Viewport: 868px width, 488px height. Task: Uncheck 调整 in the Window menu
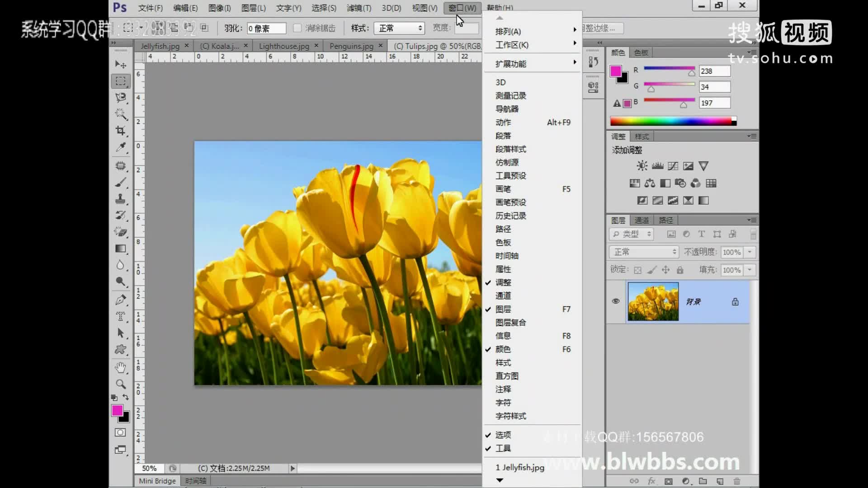click(532, 282)
